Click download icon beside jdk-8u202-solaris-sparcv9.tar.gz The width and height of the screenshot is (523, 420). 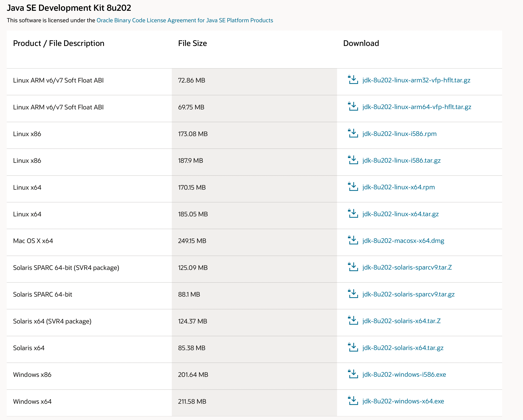coord(353,294)
